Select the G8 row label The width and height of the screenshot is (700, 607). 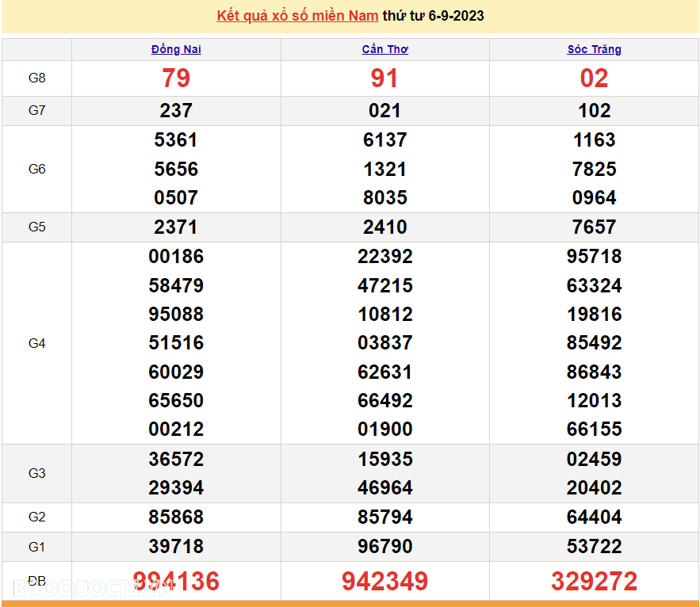tap(37, 78)
